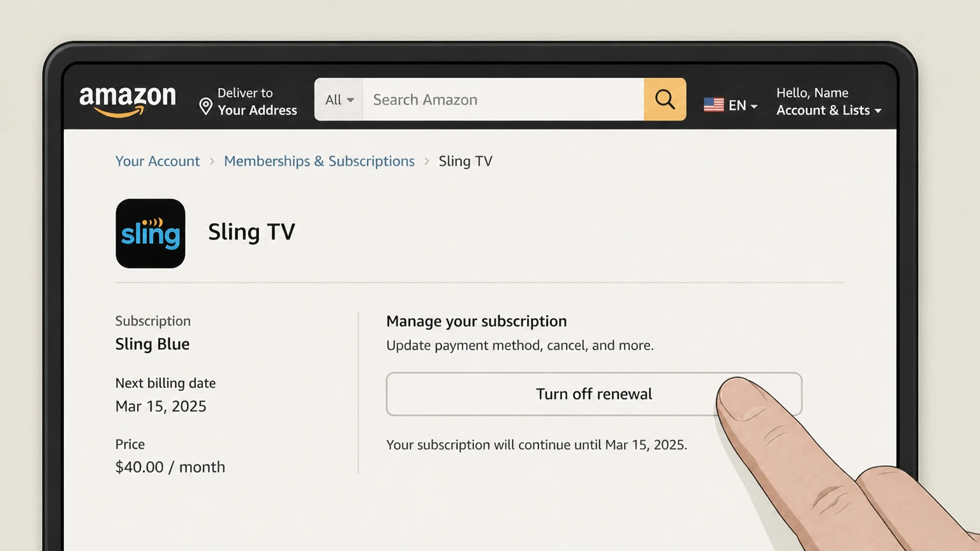Screen dimensions: 980x551
Task: Click the Mar 15, 2025 billing date
Action: 161,406
